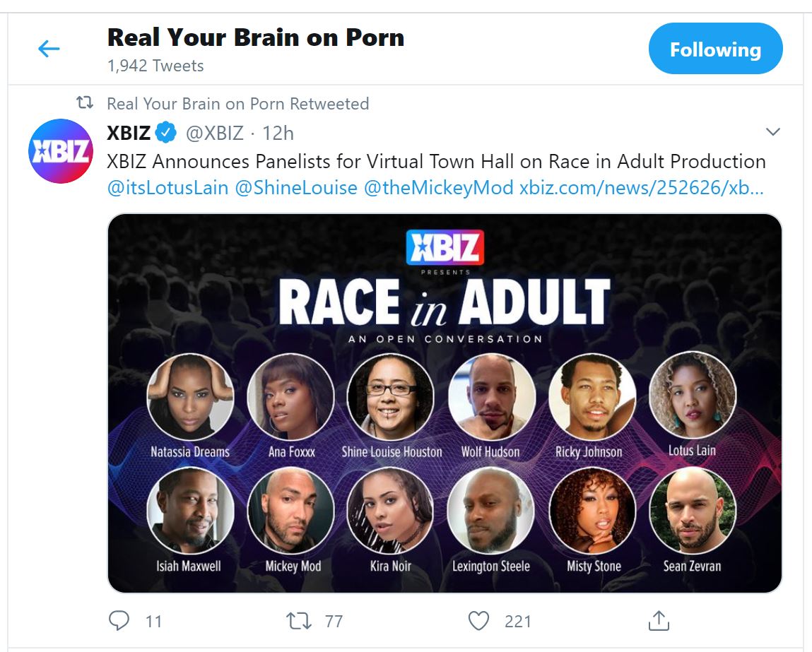Click the back arrow icon
Image resolution: width=812 pixels, height=652 pixels.
(49, 49)
